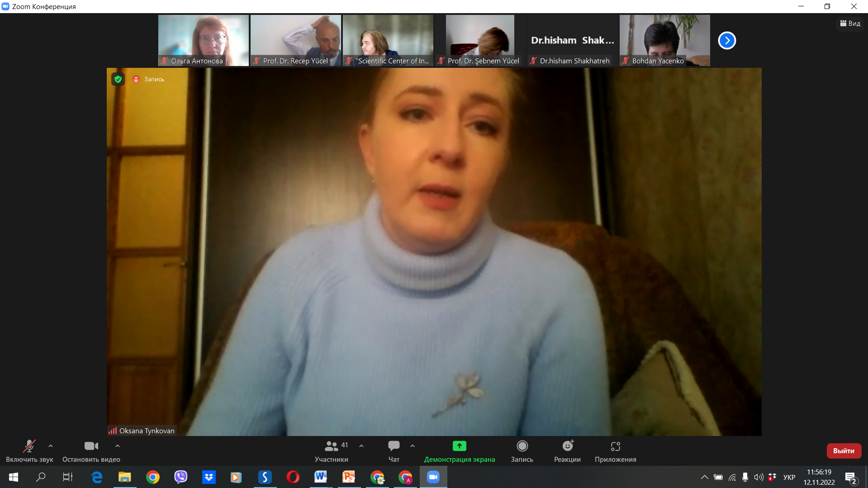Select Scientific Center of In... video thumbnail
868x488 pixels.
(x=388, y=40)
